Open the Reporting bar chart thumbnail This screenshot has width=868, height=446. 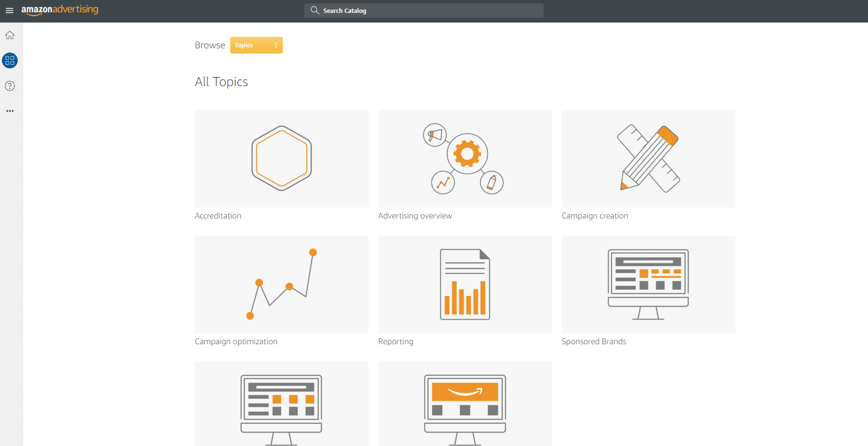[x=465, y=284]
